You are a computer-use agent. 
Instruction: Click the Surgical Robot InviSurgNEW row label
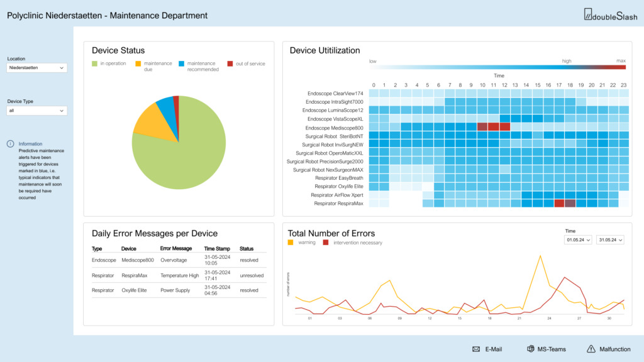[x=333, y=145]
